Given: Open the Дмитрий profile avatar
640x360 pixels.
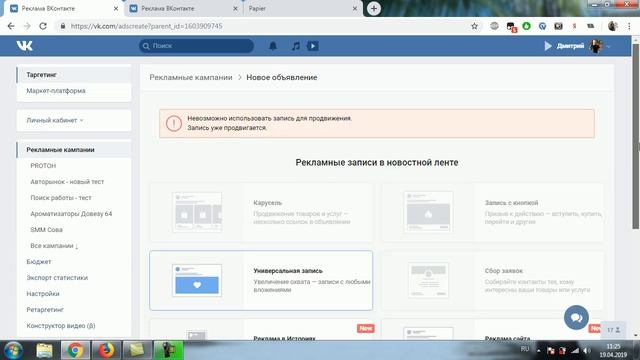Looking at the screenshot, I should point(596,46).
